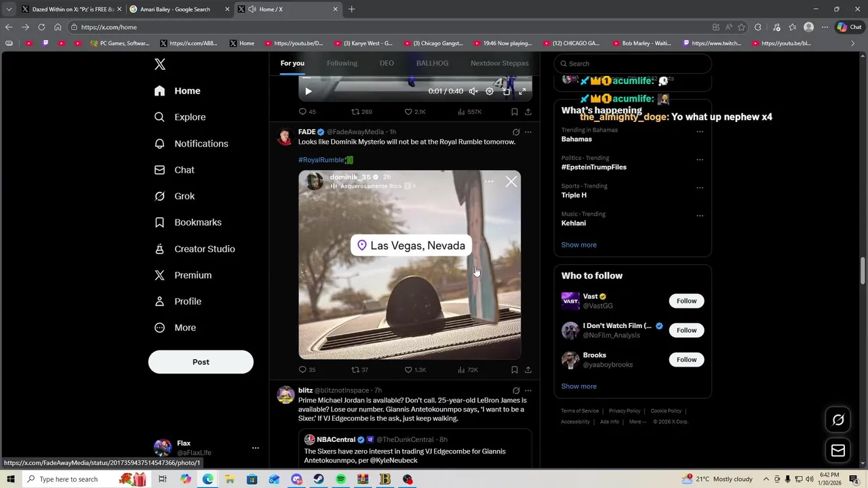Screen dimensions: 868x488
Task: Show more who-to-follow suggestions
Action: coord(579,386)
